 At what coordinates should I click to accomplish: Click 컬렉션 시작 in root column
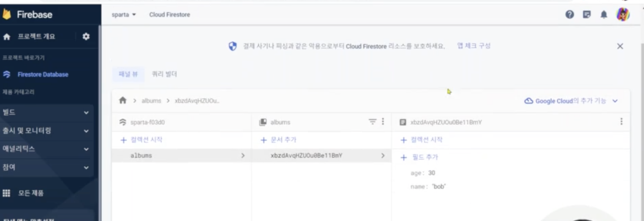tap(141, 140)
